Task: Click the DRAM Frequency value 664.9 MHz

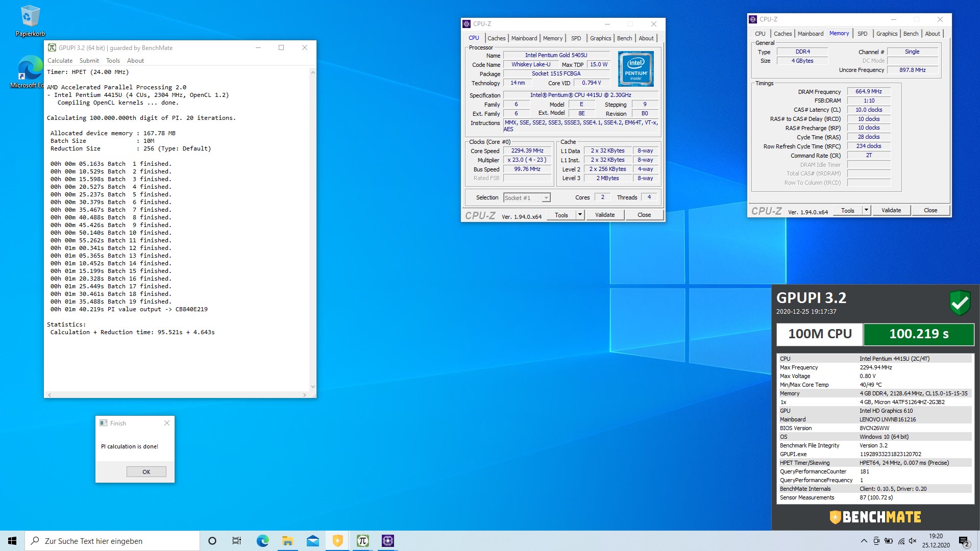Action: [869, 92]
